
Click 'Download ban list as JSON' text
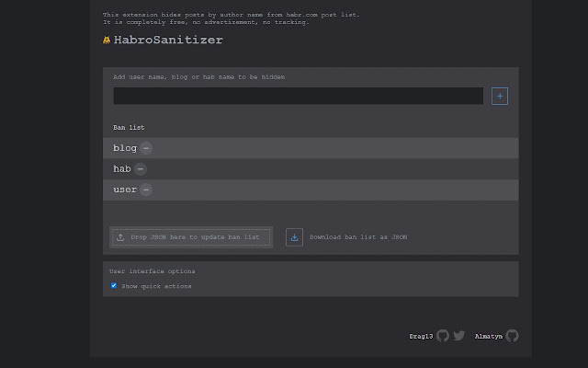[x=358, y=237]
